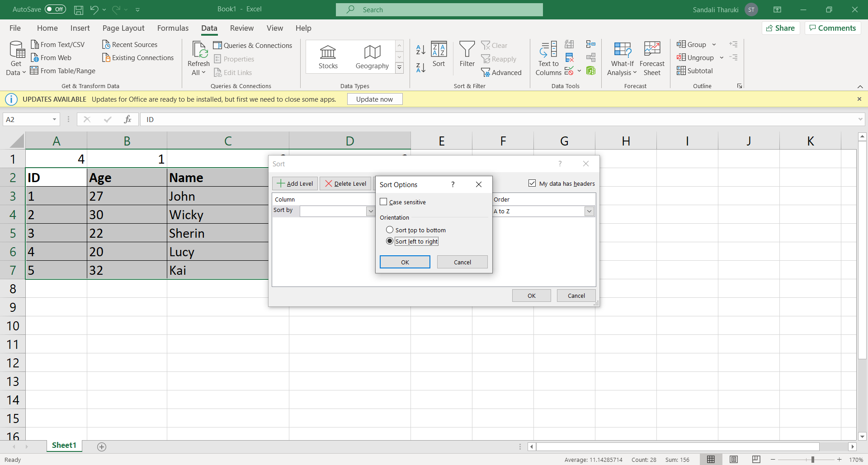Enable the Case sensitive checkbox
868x465 pixels.
coord(383,202)
